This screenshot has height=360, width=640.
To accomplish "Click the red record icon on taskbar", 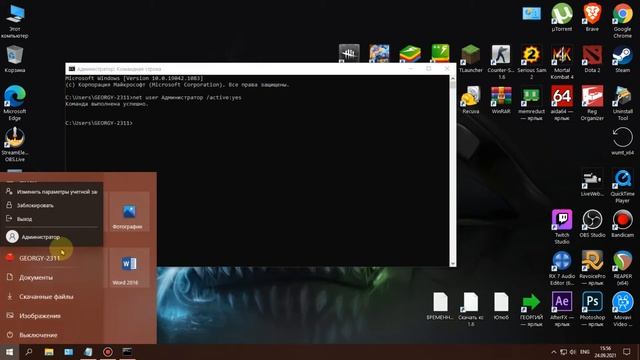I will (x=108, y=352).
